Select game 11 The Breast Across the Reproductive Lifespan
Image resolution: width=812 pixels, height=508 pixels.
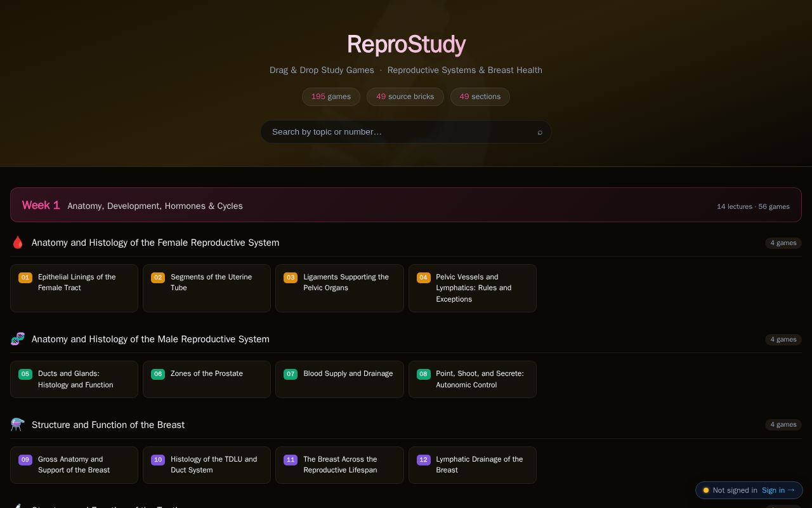(x=339, y=465)
